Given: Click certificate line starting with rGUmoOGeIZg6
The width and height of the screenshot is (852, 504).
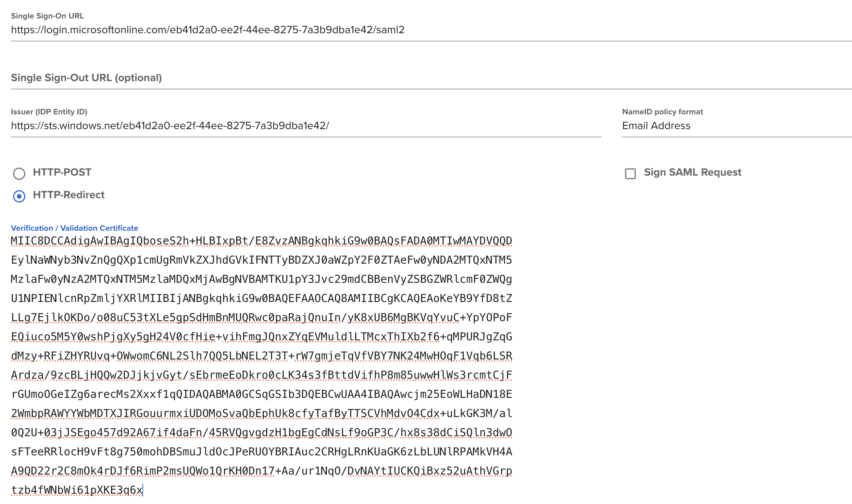Looking at the screenshot, I should click(261, 394).
